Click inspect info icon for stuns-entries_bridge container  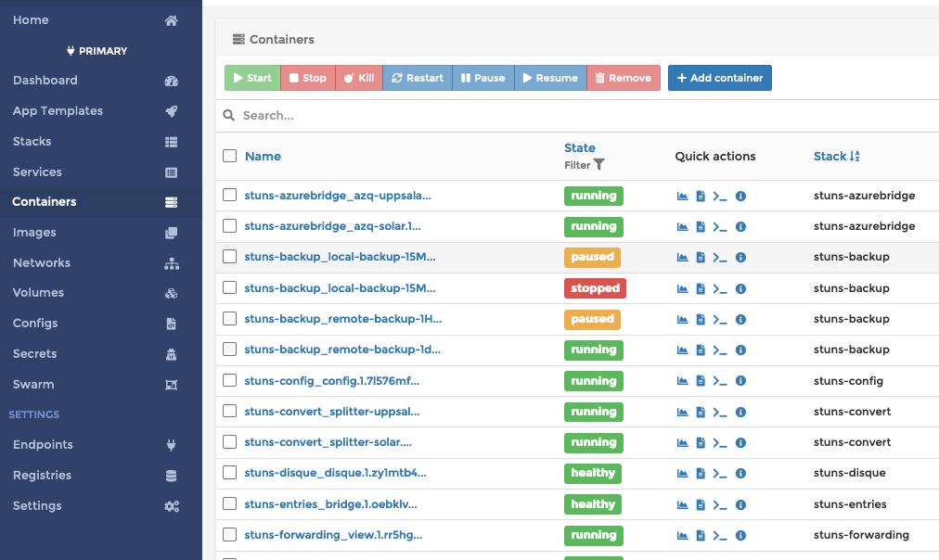[x=740, y=504]
